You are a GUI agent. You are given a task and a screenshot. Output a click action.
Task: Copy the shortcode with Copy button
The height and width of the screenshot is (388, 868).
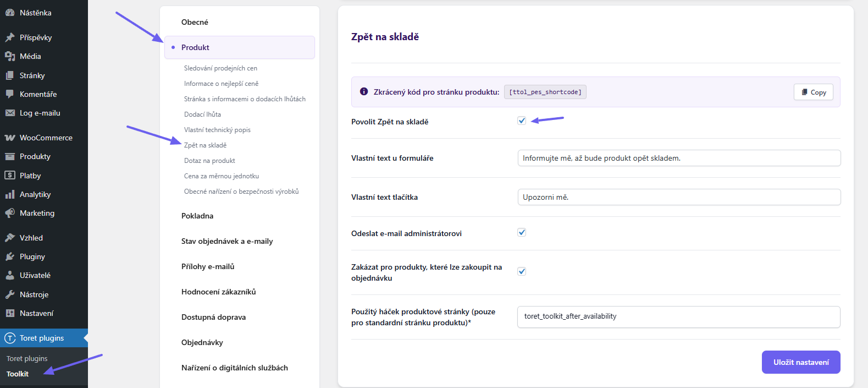point(814,92)
